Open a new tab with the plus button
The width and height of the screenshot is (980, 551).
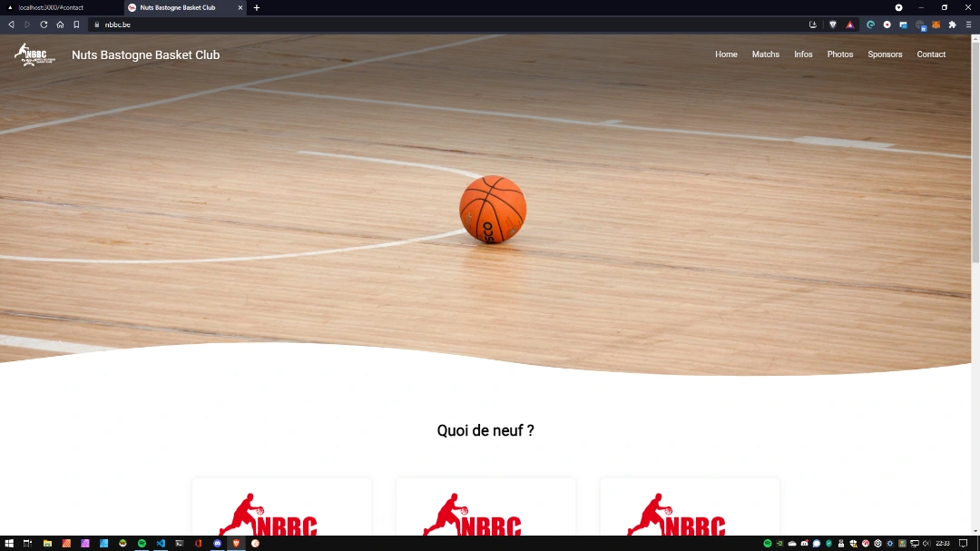pyautogui.click(x=256, y=7)
